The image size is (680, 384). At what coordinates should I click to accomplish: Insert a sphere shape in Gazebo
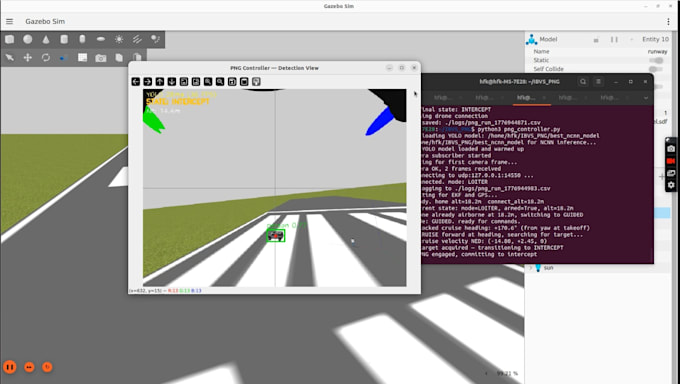(x=28, y=39)
